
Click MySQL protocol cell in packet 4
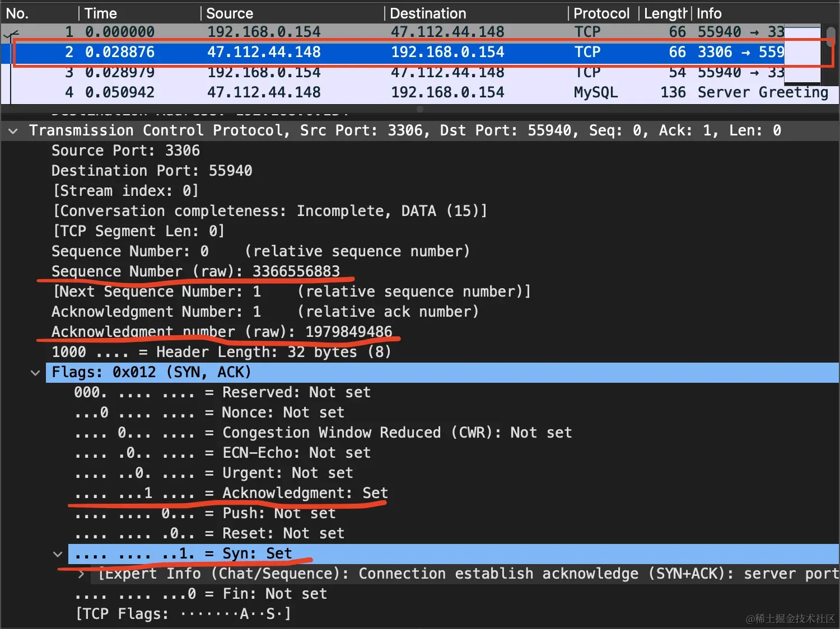point(596,92)
